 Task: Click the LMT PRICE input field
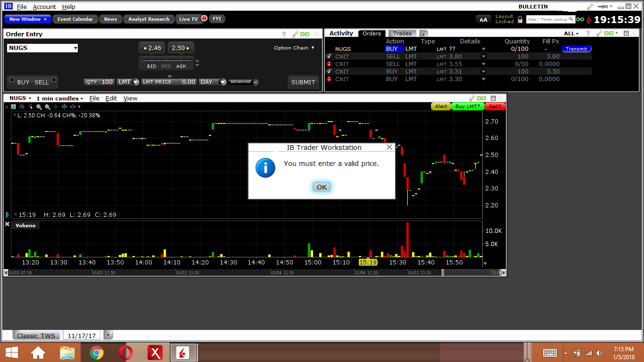tap(169, 82)
